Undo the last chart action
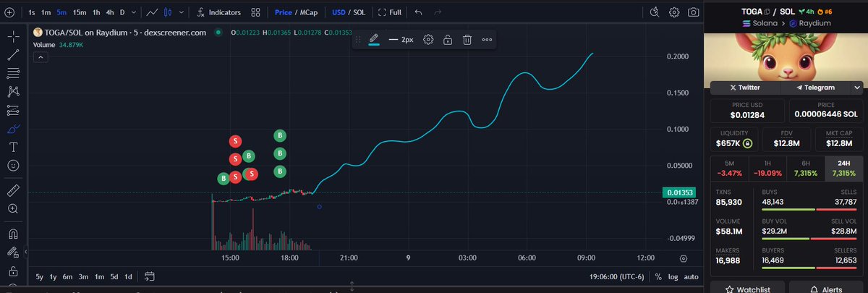Image resolution: width=868 pixels, height=293 pixels. pos(419,12)
